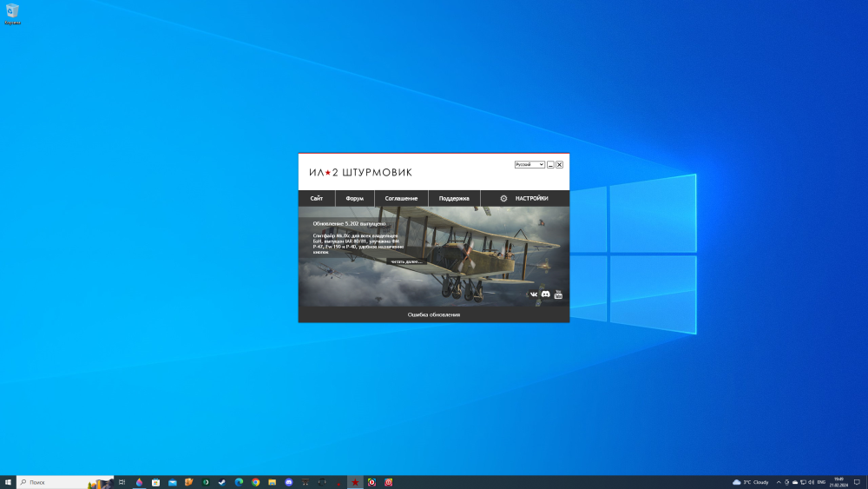
Task: Click the Поддержка support link
Action: [454, 198]
